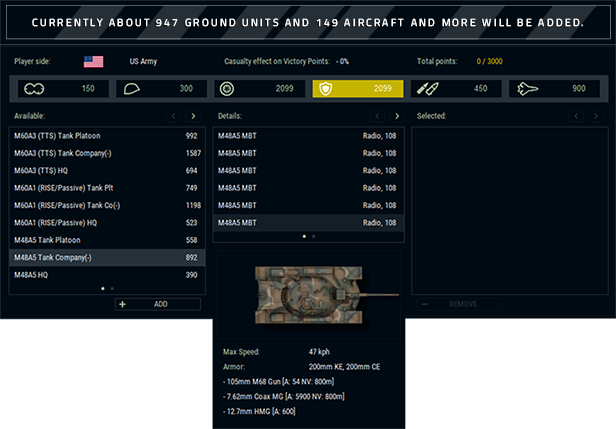Select the highlighted armor shield category
The height and width of the screenshot is (429, 616).
click(x=357, y=89)
